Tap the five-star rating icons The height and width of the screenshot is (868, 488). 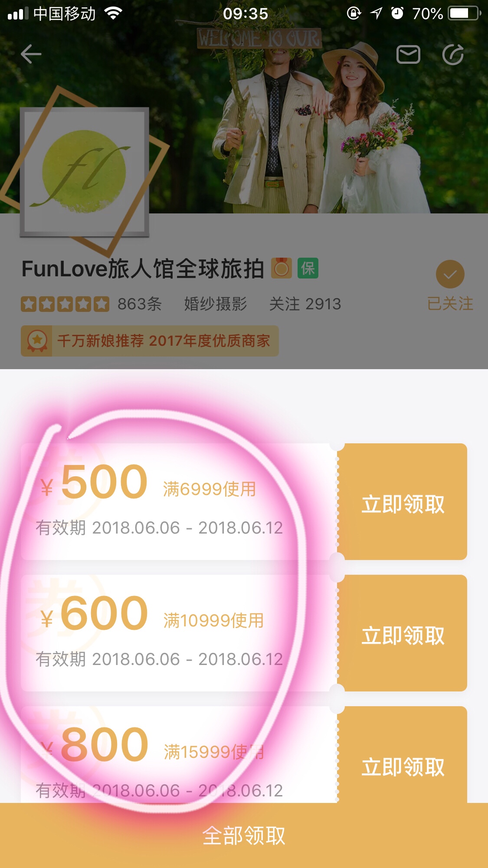(x=65, y=304)
